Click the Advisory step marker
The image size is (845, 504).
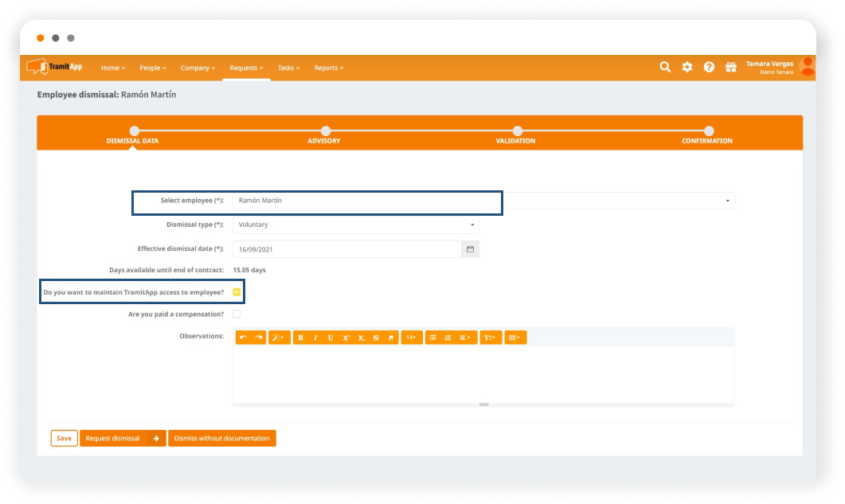pyautogui.click(x=325, y=131)
